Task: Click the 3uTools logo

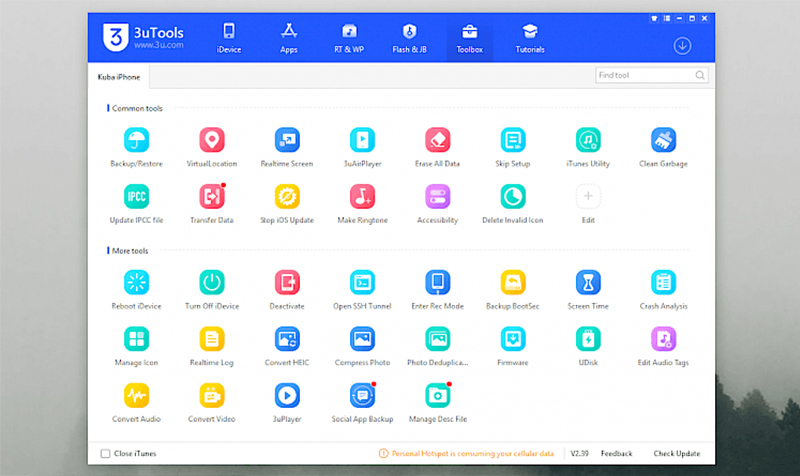Action: coord(143,37)
